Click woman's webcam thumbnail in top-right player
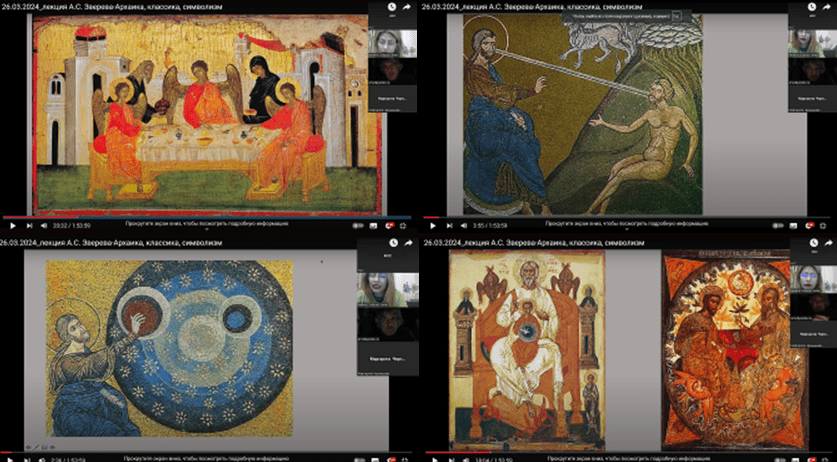837x462 pixels. [x=812, y=42]
